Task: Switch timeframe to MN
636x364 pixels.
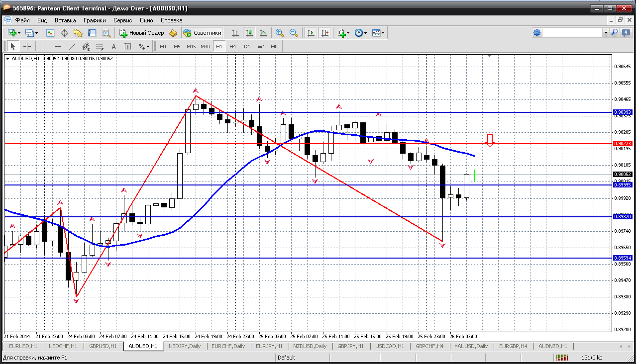Action: pyautogui.click(x=275, y=46)
